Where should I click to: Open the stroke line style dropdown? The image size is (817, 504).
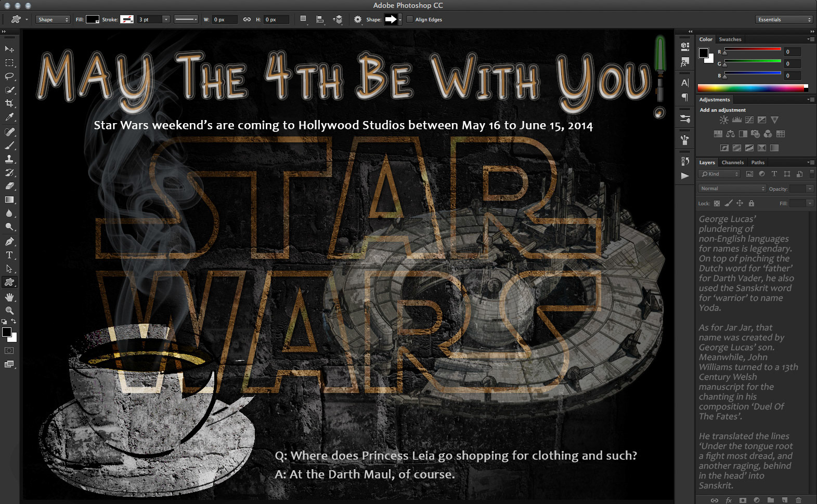[186, 20]
